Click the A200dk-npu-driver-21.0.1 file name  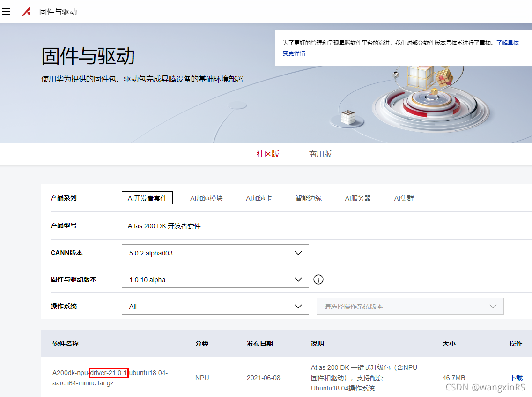tap(110, 378)
